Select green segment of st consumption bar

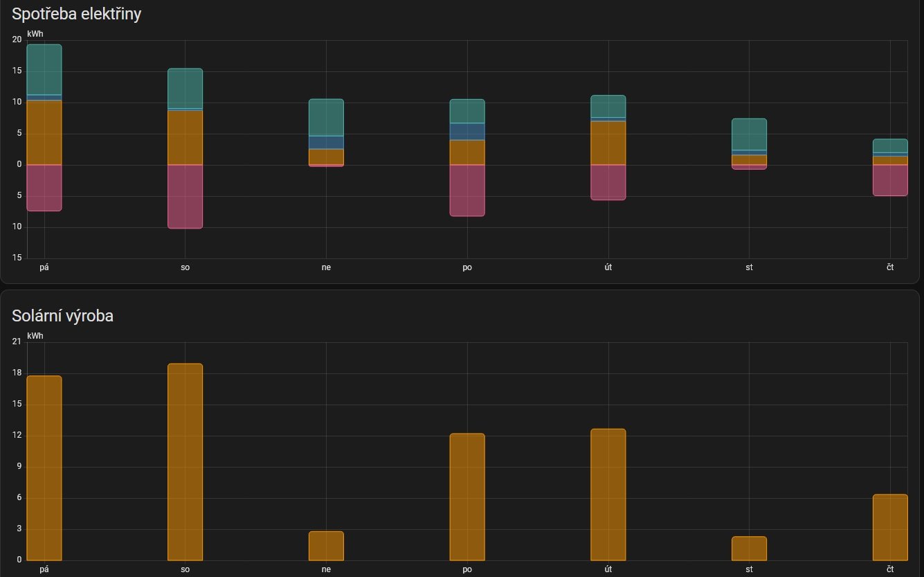[749, 134]
